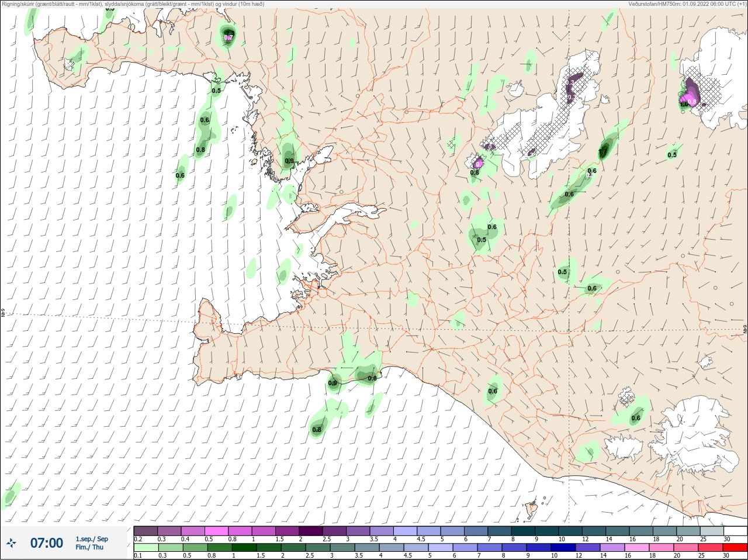Screen dimensions: 748x560
Task: Click the 07:00 forecast time display
Action: [47, 543]
